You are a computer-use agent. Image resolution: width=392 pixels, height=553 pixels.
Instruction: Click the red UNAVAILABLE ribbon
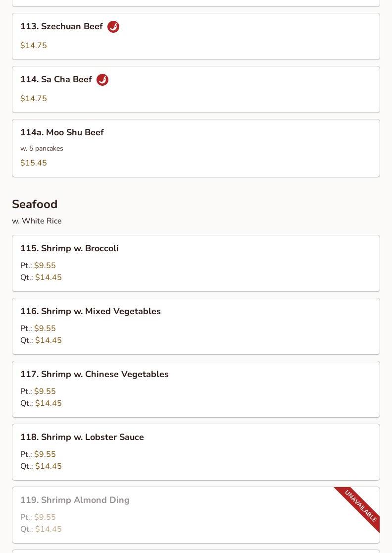point(359,507)
